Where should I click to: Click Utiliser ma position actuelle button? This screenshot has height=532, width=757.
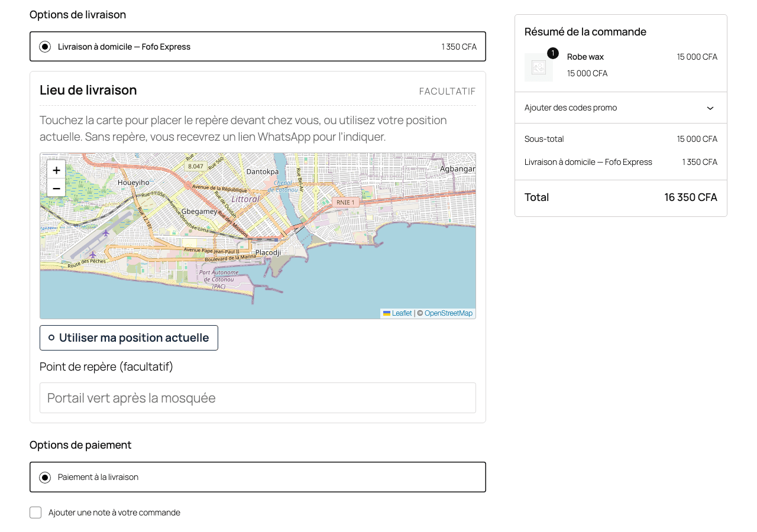click(x=129, y=338)
